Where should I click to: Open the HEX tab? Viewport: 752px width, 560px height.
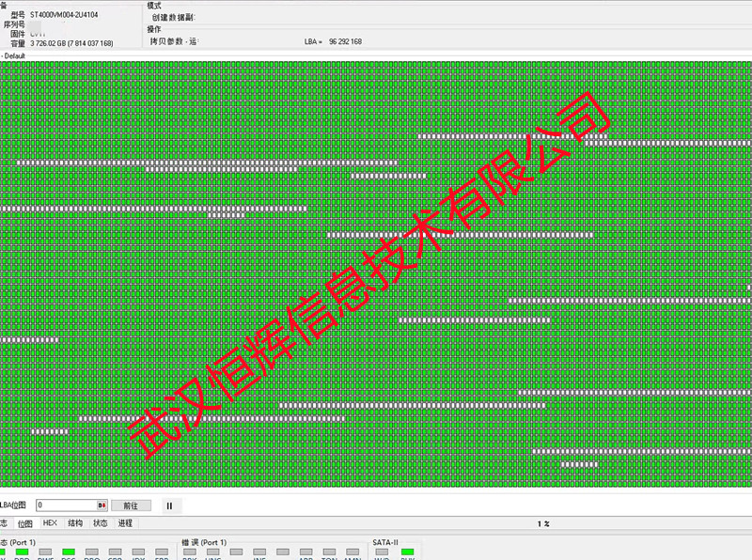[x=50, y=523]
